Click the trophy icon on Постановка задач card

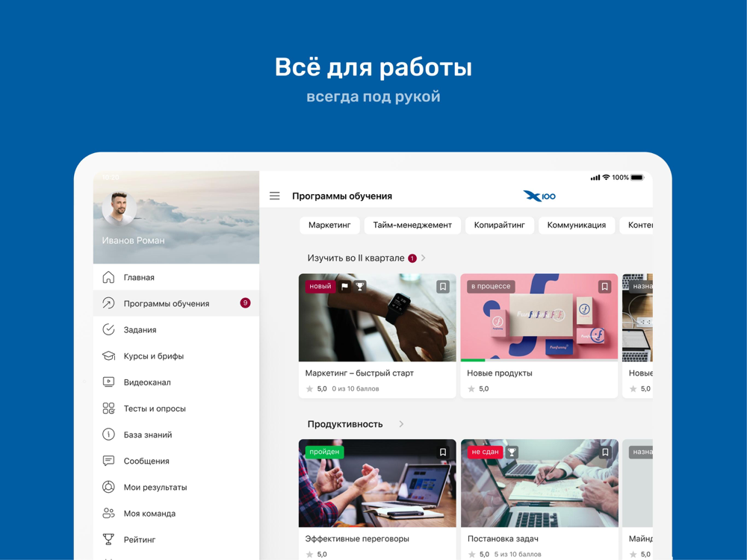click(512, 452)
